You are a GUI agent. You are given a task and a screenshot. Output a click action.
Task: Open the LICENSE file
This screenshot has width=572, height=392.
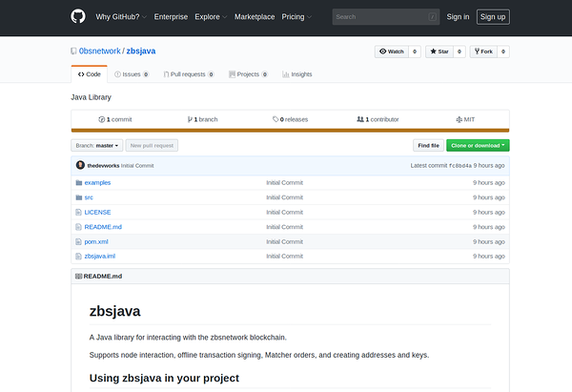click(x=97, y=212)
